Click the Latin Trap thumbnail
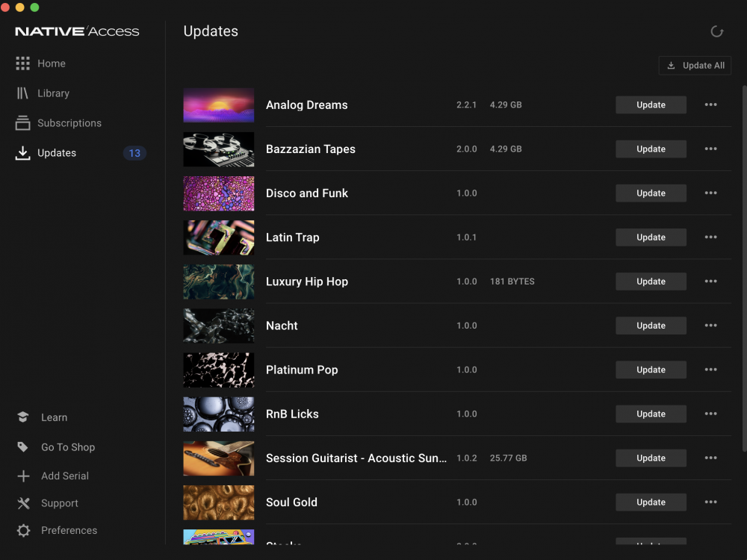This screenshot has height=560, width=747. tap(219, 237)
